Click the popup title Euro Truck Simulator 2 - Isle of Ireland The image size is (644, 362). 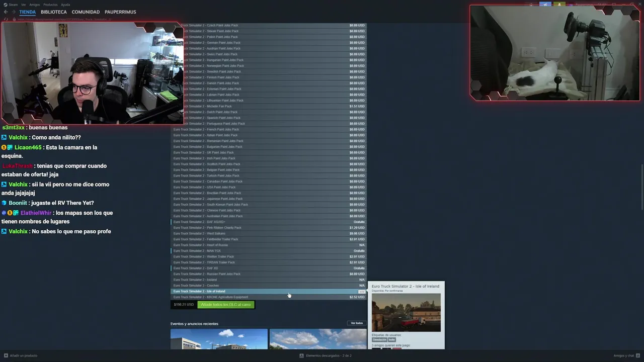tap(406, 286)
